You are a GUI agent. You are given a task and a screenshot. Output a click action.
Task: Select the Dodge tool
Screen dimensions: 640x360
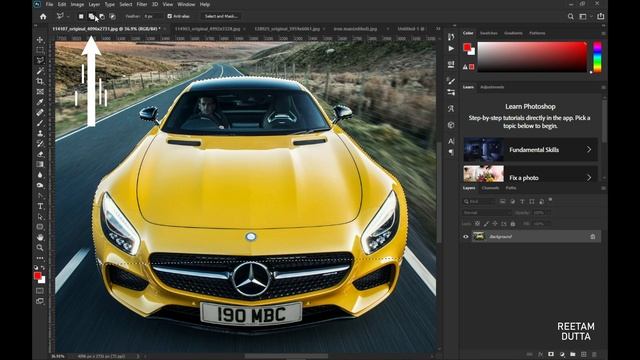click(40, 185)
